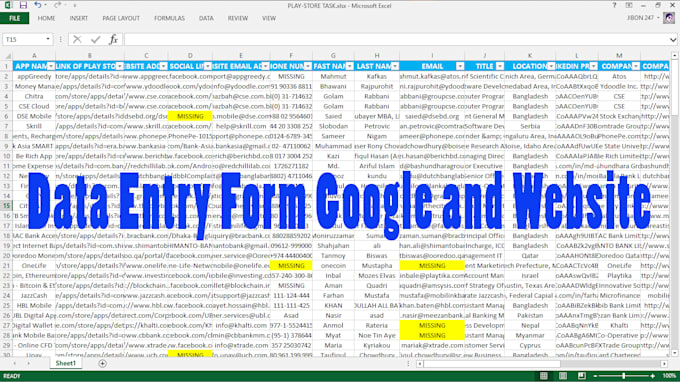Open the Customize Quick Access Toolbar arrow
The width and height of the screenshot is (680, 382).
click(x=75, y=6)
